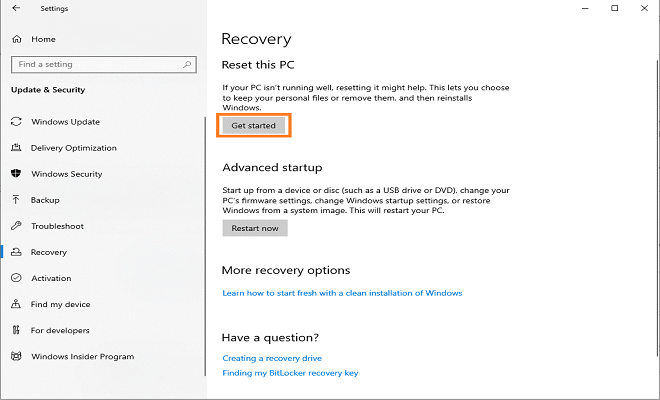Select Windows Security in the sidebar
Image resolution: width=660 pixels, height=400 pixels.
click(66, 174)
